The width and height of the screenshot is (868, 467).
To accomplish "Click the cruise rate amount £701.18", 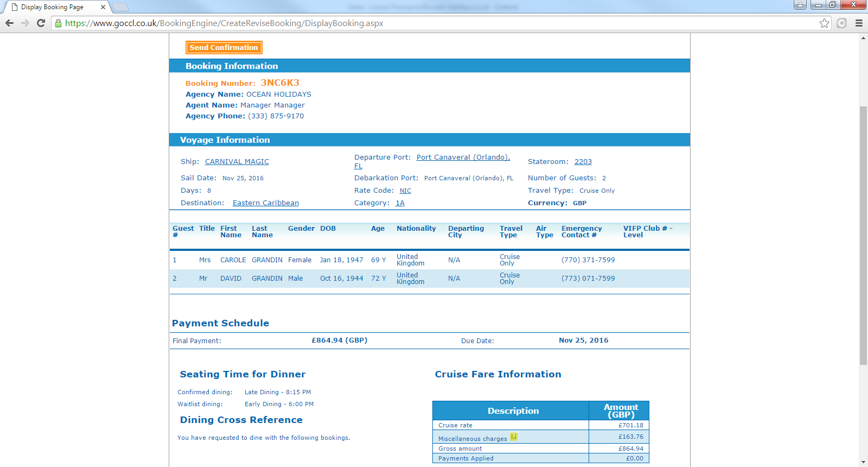I will click(631, 425).
